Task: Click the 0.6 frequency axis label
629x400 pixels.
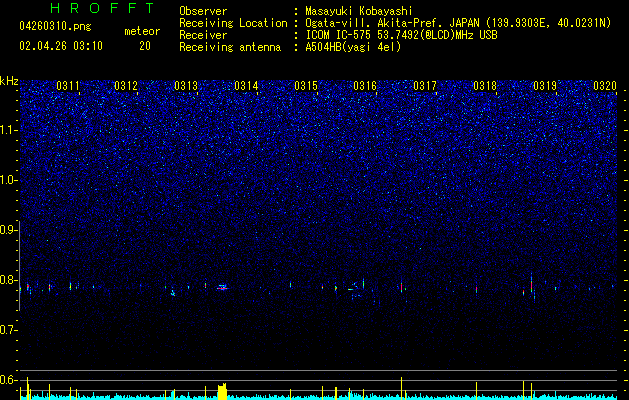Action: coord(8,380)
